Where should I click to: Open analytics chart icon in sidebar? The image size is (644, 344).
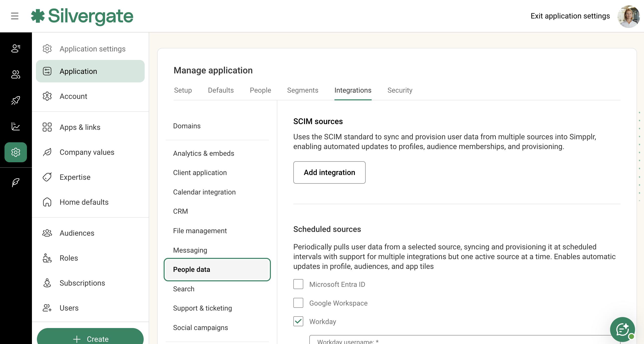point(15,126)
